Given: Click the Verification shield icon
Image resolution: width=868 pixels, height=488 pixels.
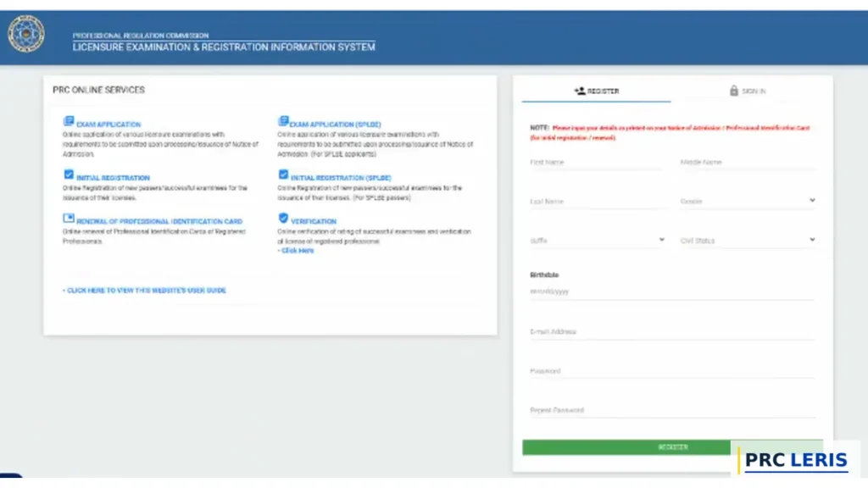Looking at the screenshot, I should pyautogui.click(x=283, y=218).
